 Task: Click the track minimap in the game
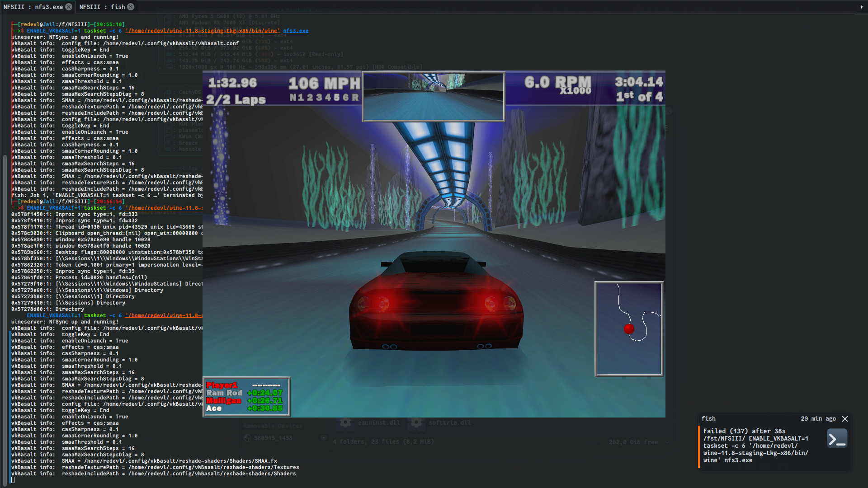629,329
